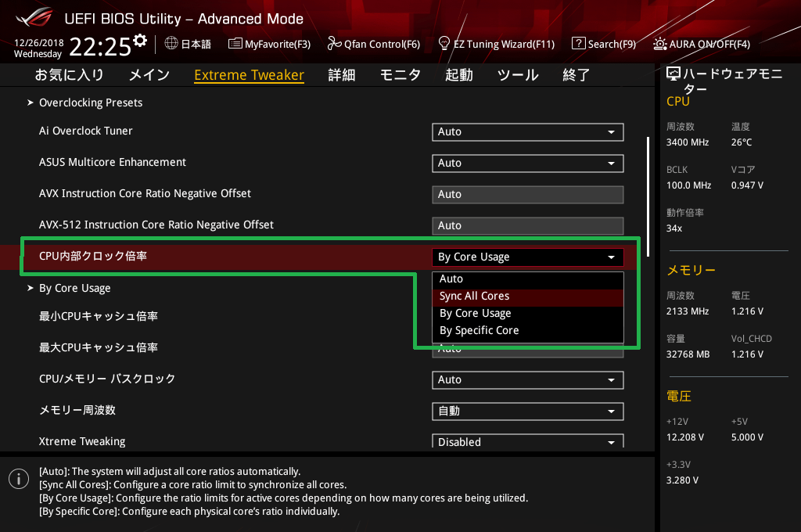This screenshot has height=532, width=801.
Task: Click memory frequency 2133 MHz value
Action: click(688, 311)
